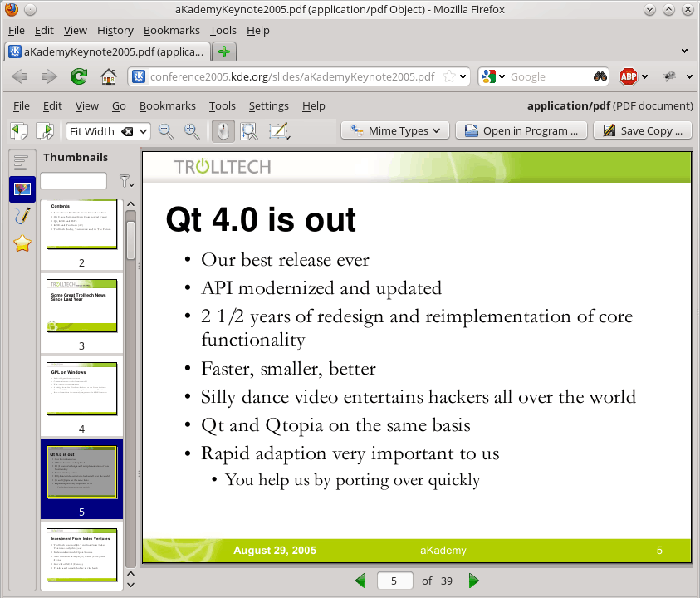Click the total page count 39
Image resolution: width=700 pixels, height=598 pixels.
[447, 581]
